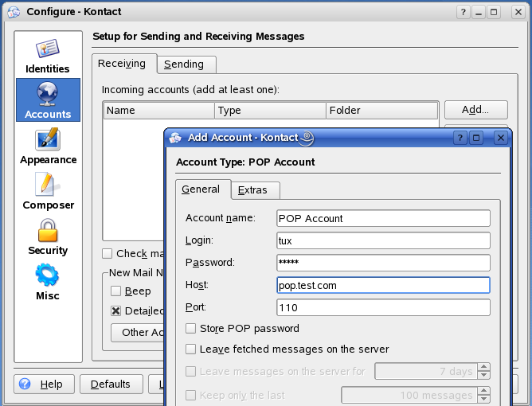This screenshot has height=406, width=532.
Task: Close the Add Account dialog
Action: [501, 138]
